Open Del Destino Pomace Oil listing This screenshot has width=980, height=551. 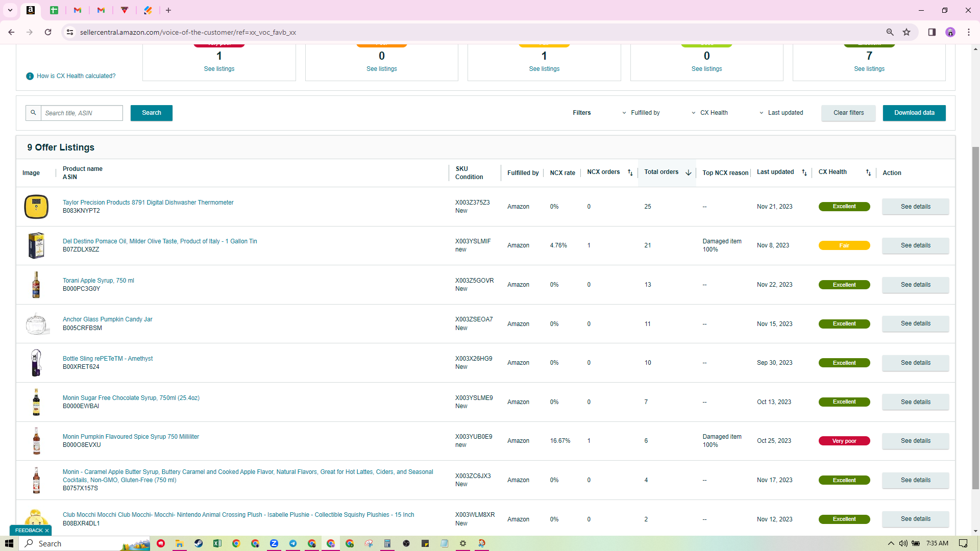pos(160,241)
